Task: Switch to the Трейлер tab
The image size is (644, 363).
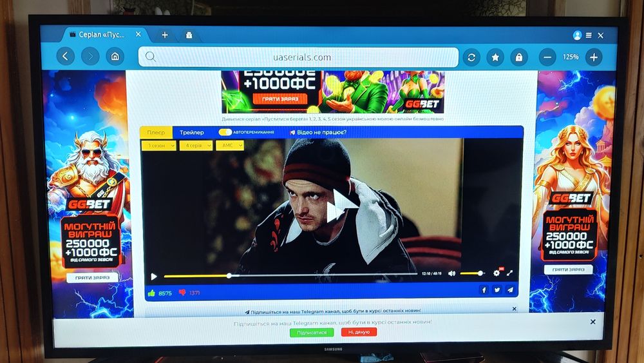Action: coord(192,132)
